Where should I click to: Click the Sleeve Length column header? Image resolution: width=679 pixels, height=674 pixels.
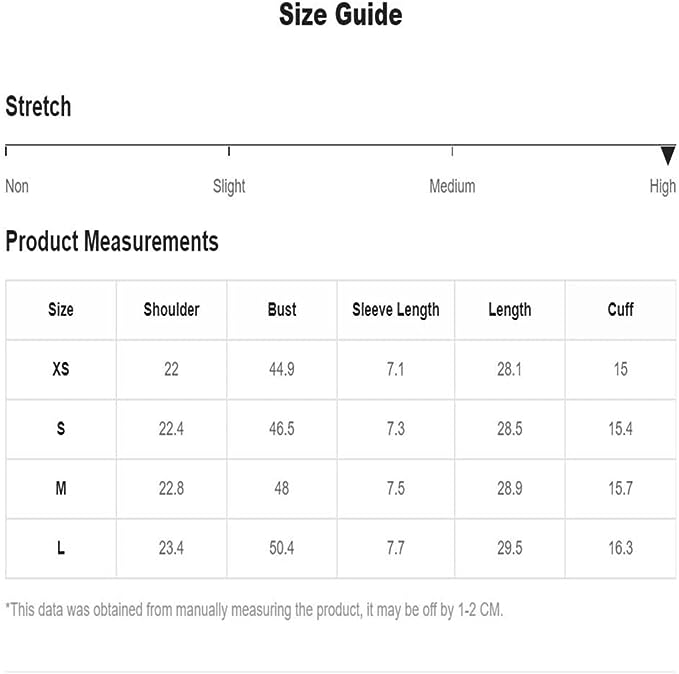[396, 310]
